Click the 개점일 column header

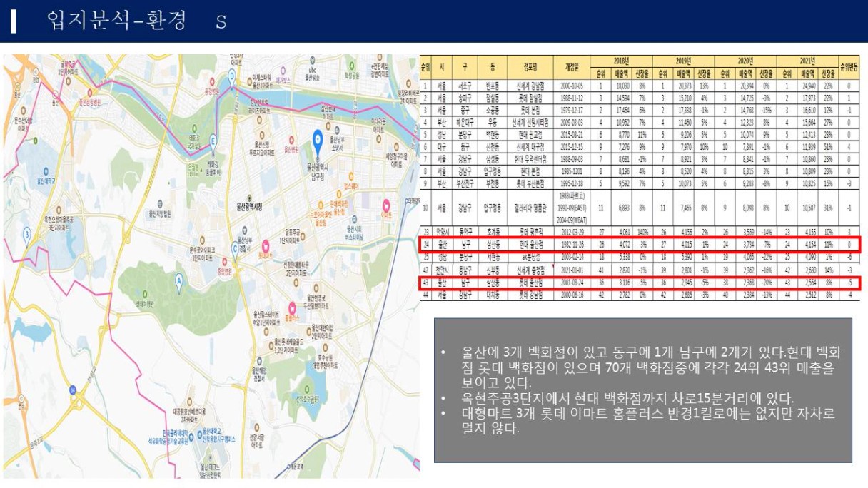(x=572, y=66)
